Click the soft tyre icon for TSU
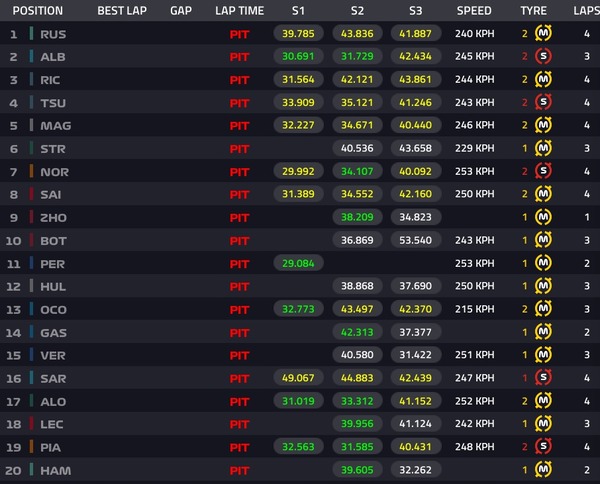This screenshot has height=484, width=600. point(543,102)
